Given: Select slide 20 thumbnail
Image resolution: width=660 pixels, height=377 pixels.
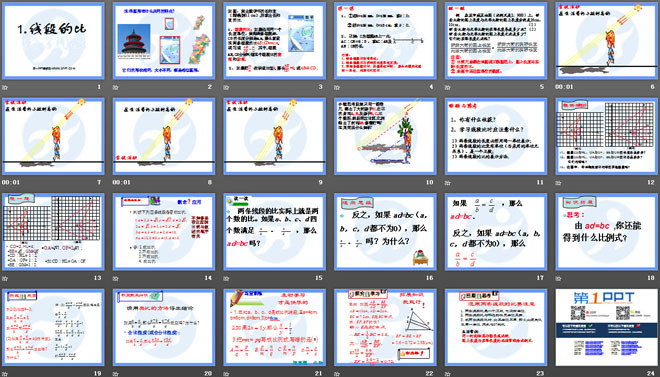Looking at the screenshot, I should 164,327.
